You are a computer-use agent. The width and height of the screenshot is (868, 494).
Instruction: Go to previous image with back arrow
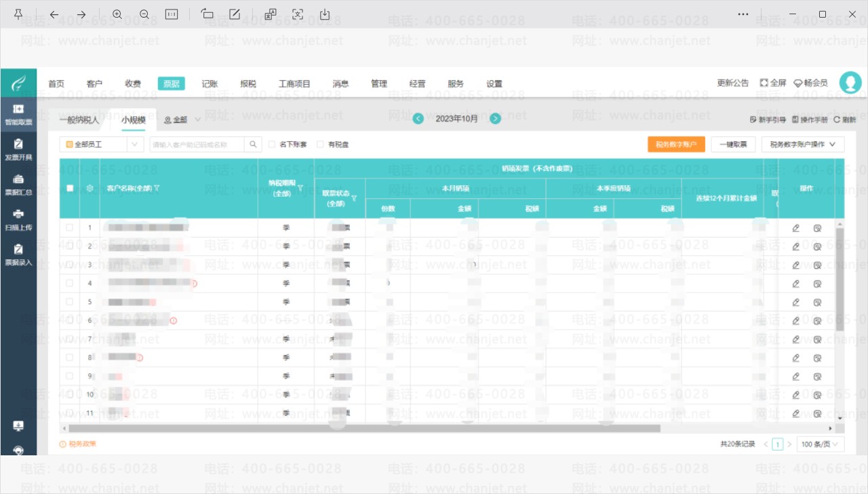(x=54, y=14)
